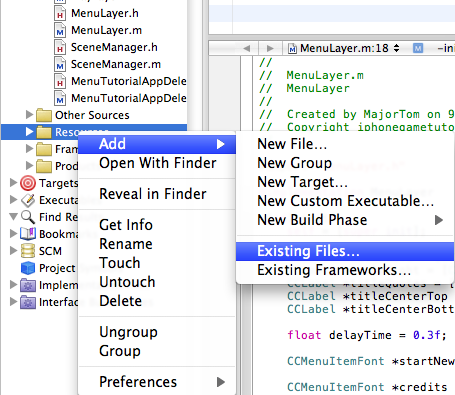Screen dimensions: 455x395
Task: Click MenuTutorialAppDelegate header file icon
Action: pyautogui.click(x=60, y=81)
